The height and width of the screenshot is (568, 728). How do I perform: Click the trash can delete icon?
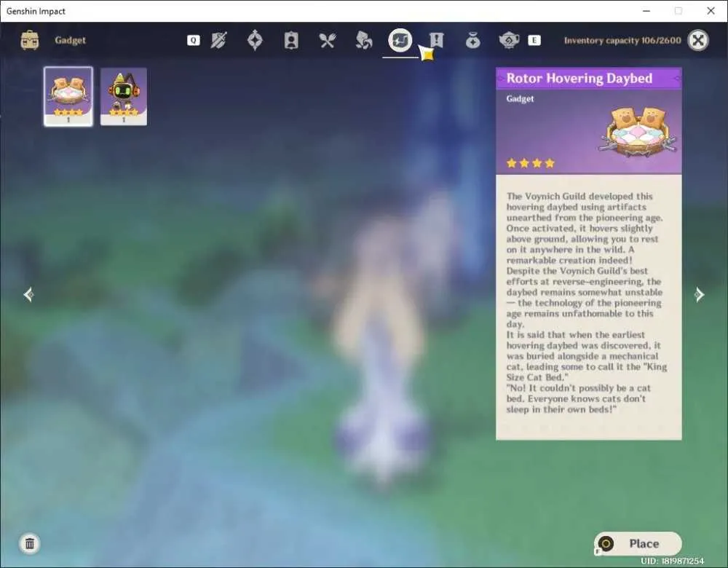(x=30, y=543)
